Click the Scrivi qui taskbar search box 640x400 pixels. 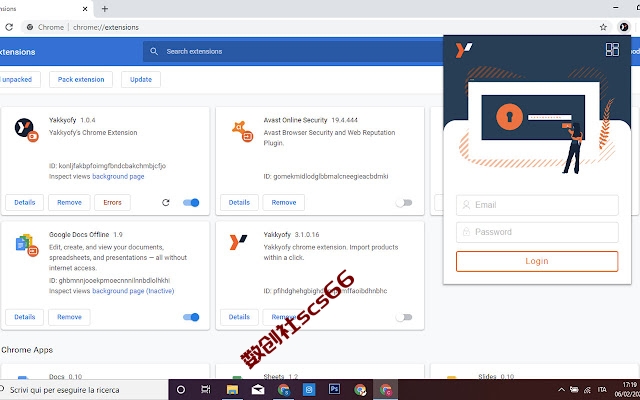point(83,390)
